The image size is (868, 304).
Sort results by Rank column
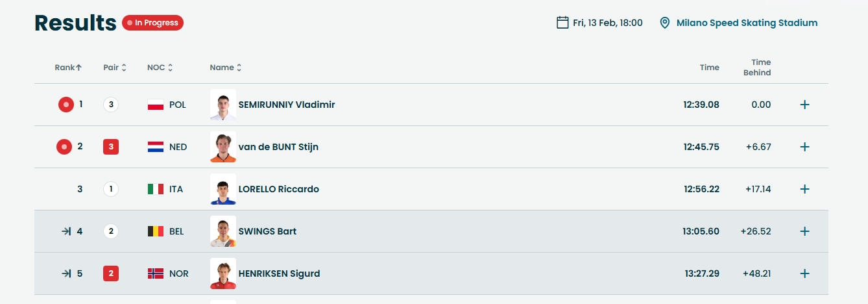(x=68, y=68)
